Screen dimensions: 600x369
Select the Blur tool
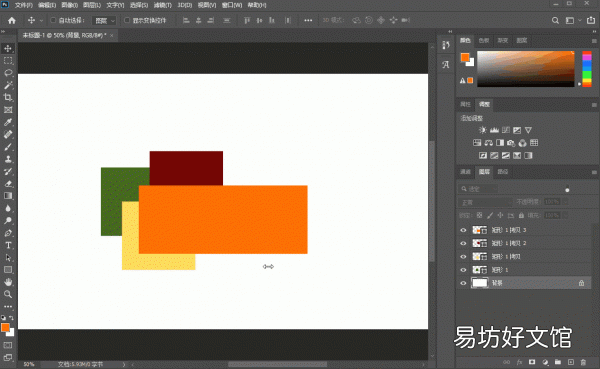[8, 208]
